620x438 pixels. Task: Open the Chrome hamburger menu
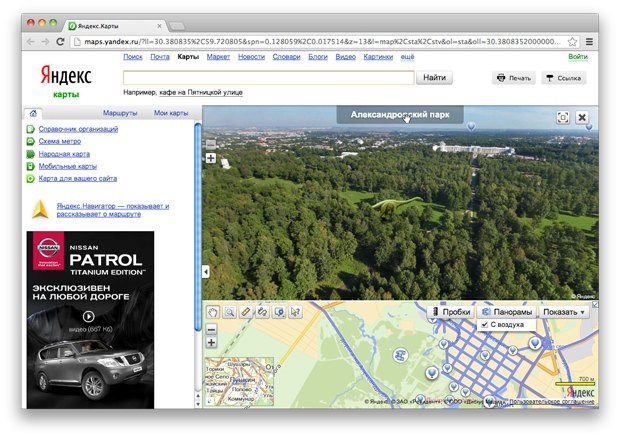589,42
